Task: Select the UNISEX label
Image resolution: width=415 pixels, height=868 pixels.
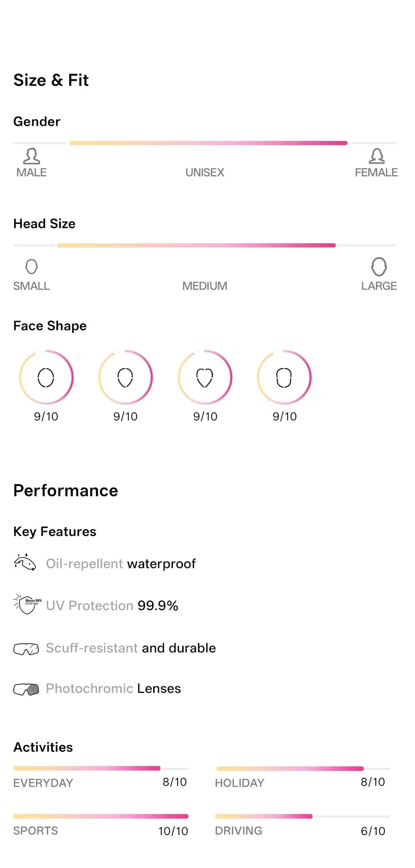Action: (205, 172)
